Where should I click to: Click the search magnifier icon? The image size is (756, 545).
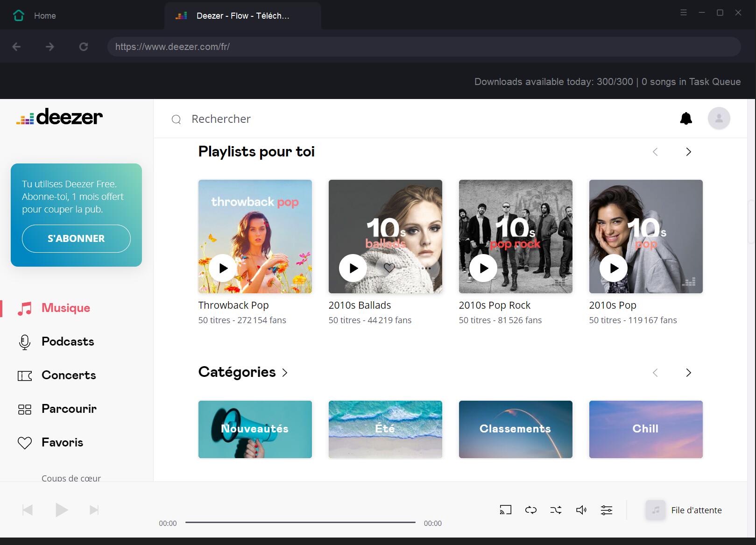[x=176, y=120]
